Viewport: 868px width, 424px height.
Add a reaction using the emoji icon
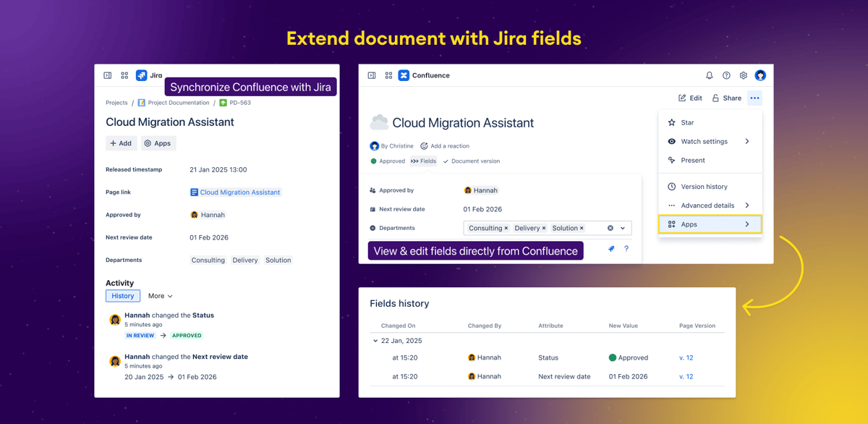423,145
